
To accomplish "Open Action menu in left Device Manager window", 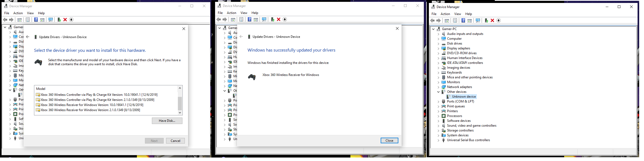I will click(x=18, y=13).
